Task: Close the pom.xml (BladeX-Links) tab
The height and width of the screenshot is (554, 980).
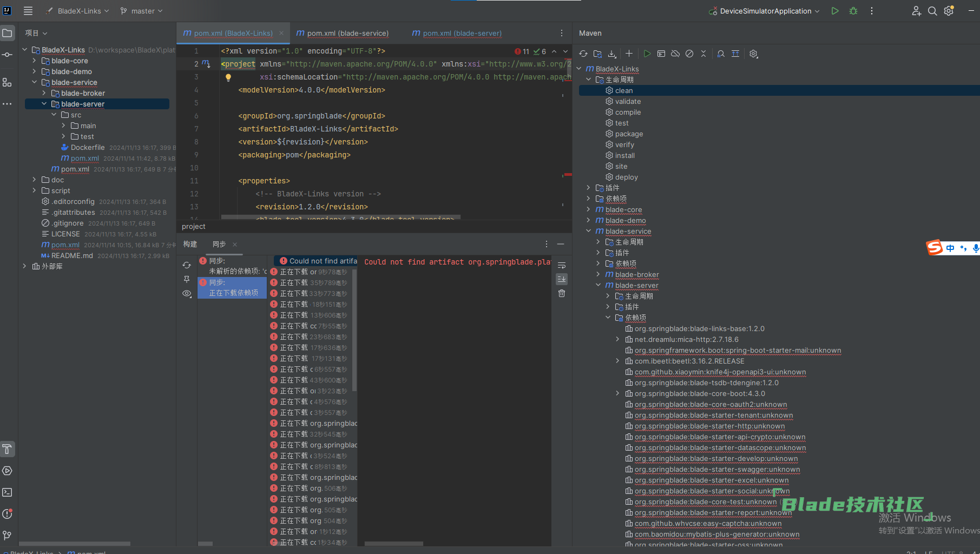Action: (281, 33)
